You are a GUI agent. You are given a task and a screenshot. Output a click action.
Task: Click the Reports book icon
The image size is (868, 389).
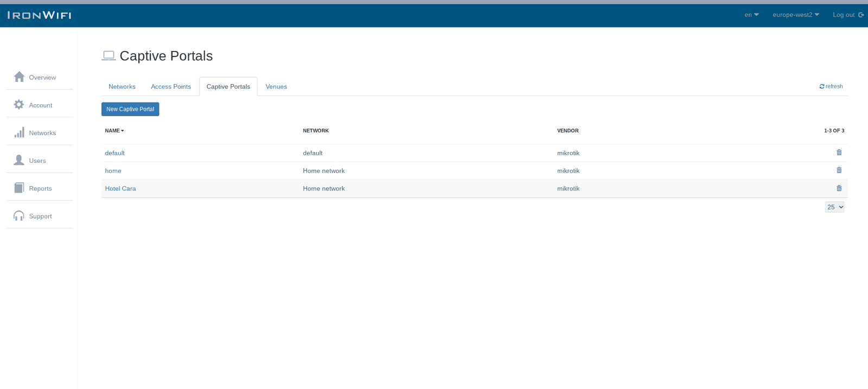coord(19,188)
